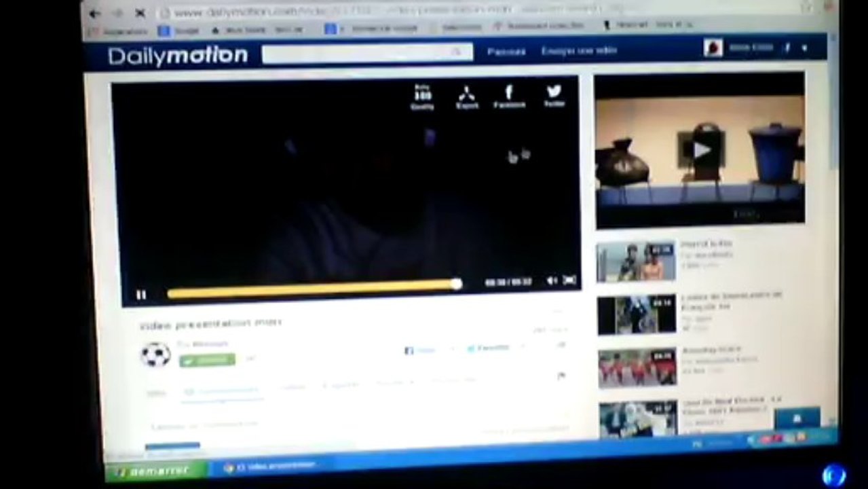Open the first related video thumbnail
This screenshot has height=489, width=868.
(x=636, y=262)
